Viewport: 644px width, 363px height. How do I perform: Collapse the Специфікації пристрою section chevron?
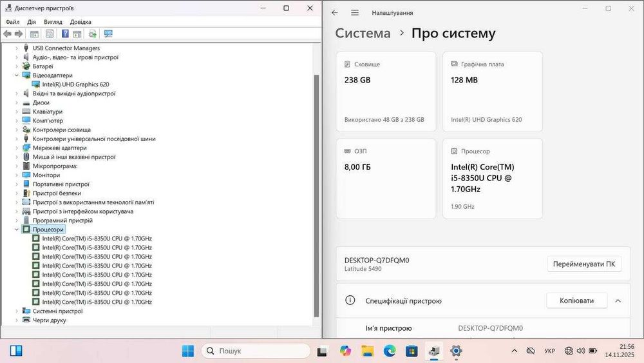pos(618,301)
